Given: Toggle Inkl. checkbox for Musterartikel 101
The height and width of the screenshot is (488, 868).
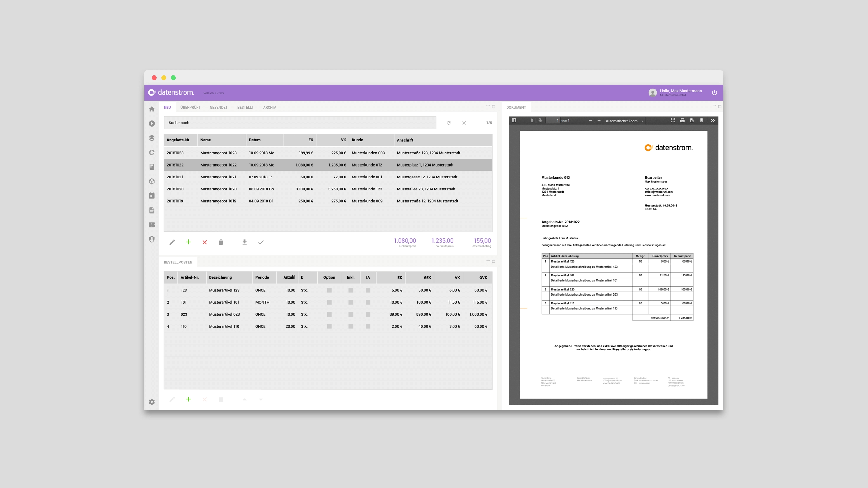Looking at the screenshot, I should point(350,302).
